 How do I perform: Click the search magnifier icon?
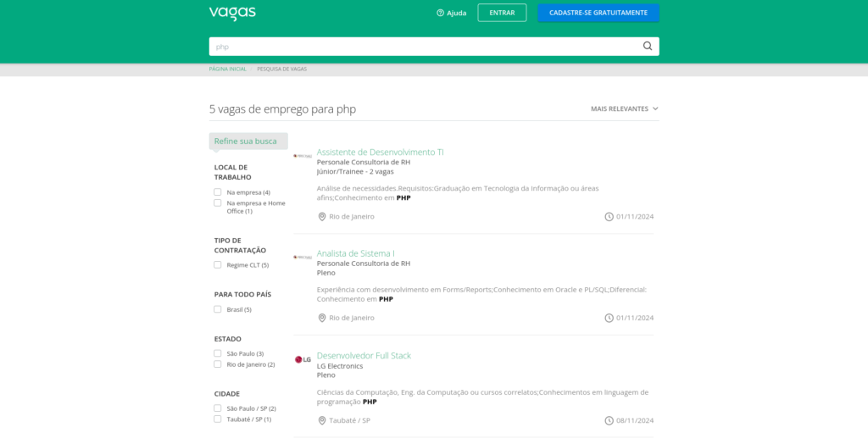pyautogui.click(x=647, y=46)
